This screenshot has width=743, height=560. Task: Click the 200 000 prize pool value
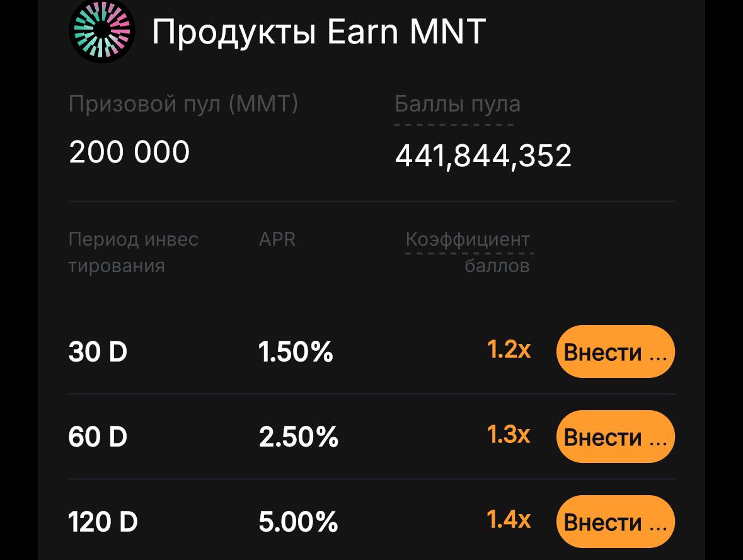129,151
